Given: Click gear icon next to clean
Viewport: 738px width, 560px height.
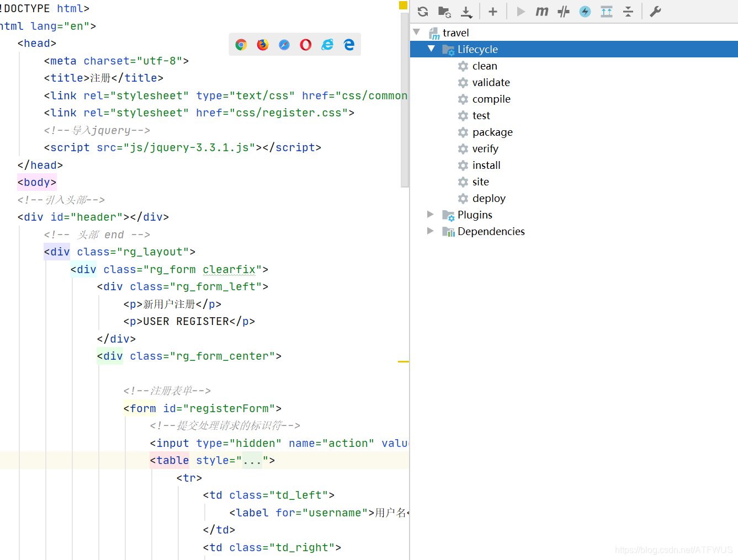Looking at the screenshot, I should point(463,66).
